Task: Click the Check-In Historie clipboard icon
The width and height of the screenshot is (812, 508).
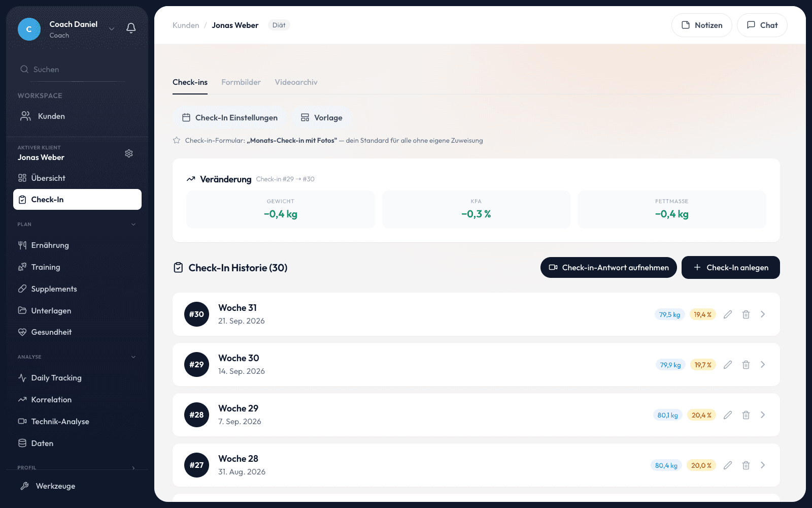Action: (178, 267)
